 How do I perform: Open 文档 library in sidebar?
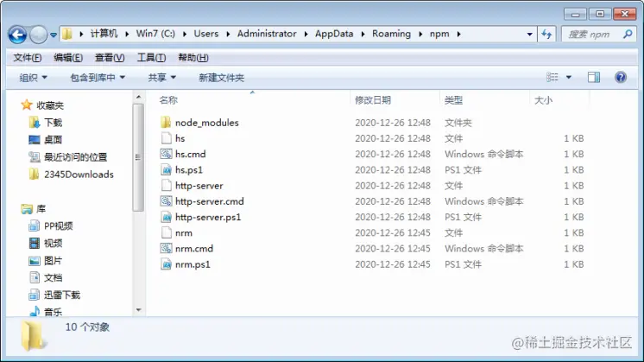(46, 278)
